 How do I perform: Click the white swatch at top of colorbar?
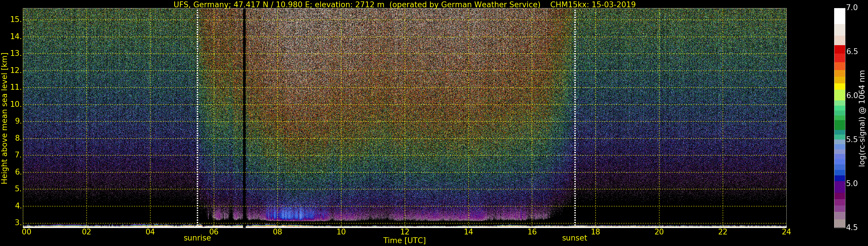click(840, 16)
